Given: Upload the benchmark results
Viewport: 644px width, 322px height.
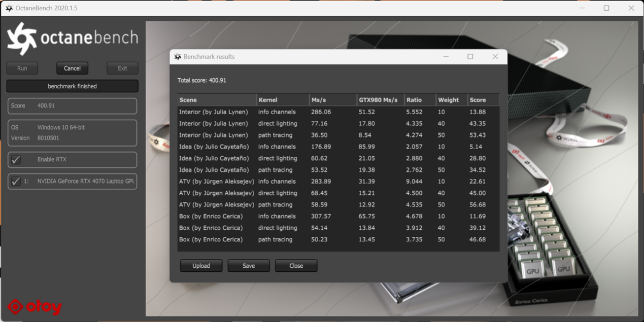Looking at the screenshot, I should 201,266.
